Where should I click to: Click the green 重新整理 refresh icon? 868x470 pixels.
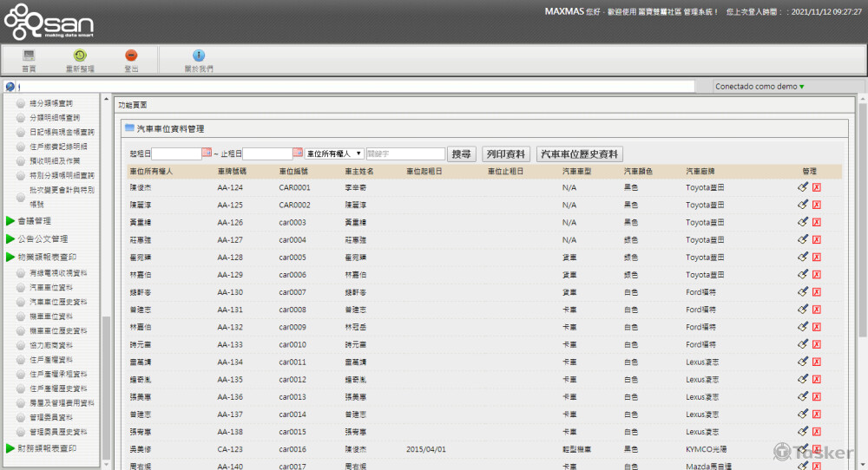pos(80,55)
